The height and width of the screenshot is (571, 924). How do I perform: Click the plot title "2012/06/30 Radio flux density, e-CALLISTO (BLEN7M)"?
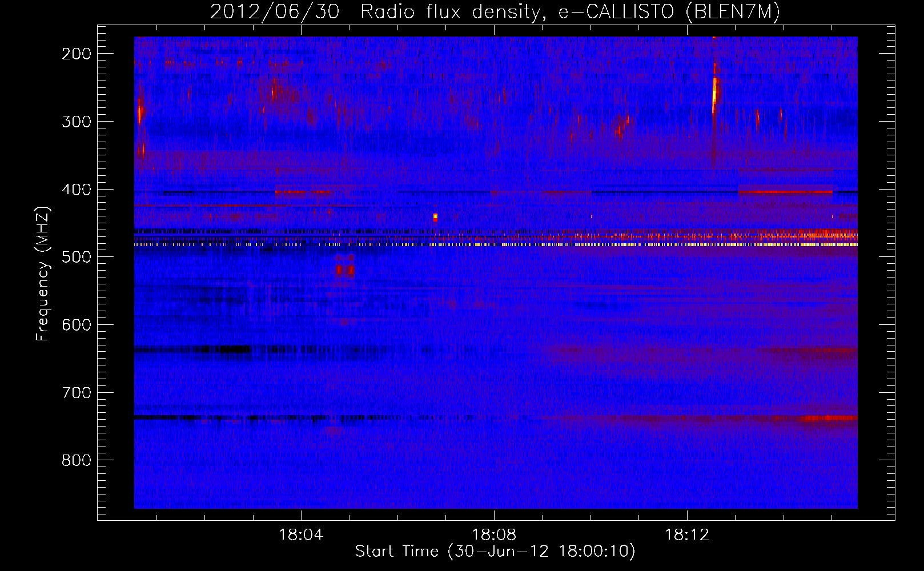(495, 11)
